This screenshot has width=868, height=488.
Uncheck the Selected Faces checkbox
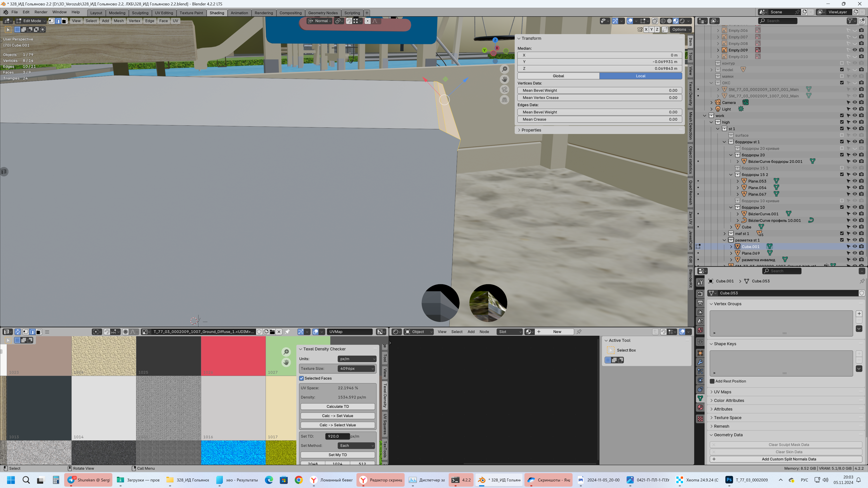tap(302, 378)
